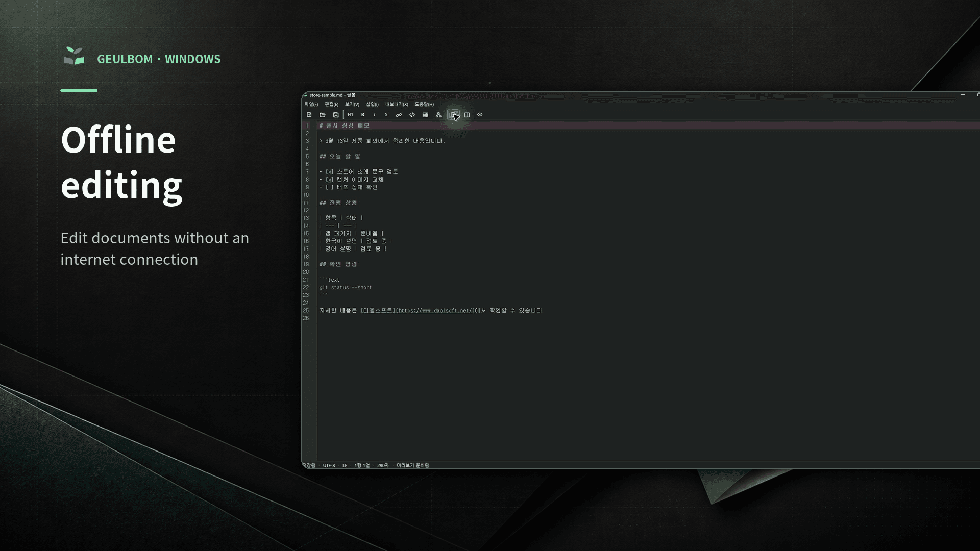The width and height of the screenshot is (980, 551).
Task: Apply H1 heading formatting
Action: [350, 115]
